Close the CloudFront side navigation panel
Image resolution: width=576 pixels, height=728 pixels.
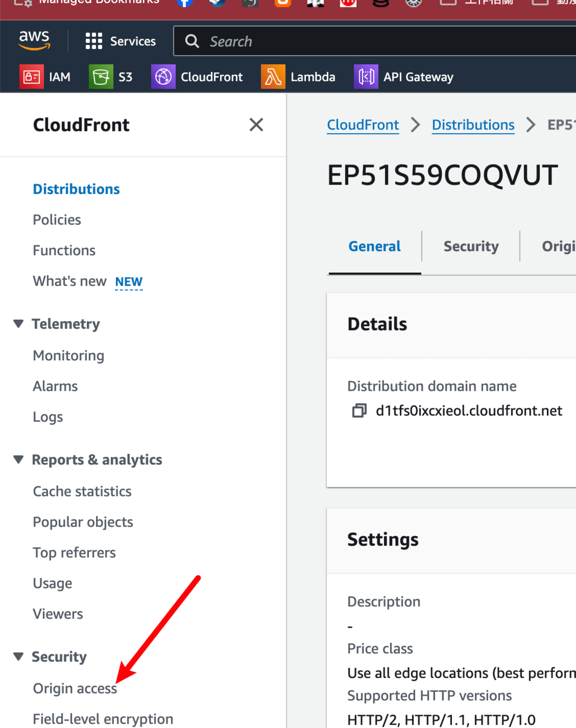[x=256, y=125]
